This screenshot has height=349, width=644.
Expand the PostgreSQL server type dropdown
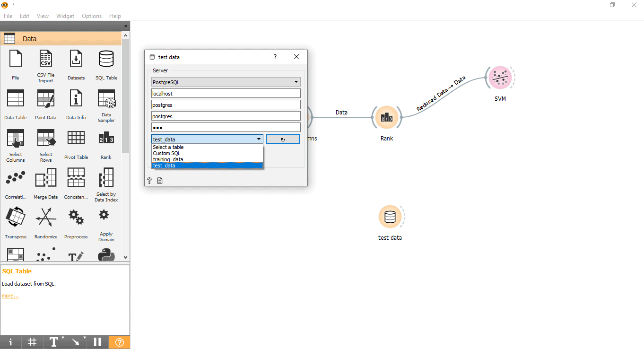[x=226, y=82]
